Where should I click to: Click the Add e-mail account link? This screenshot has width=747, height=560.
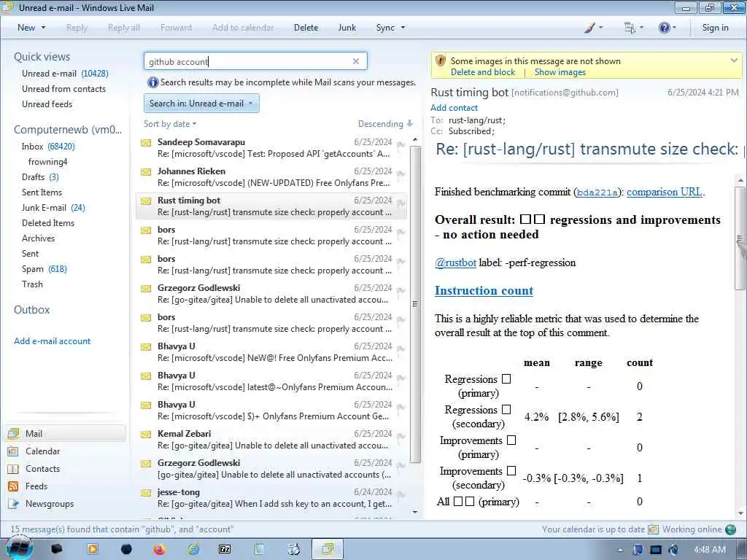(52, 341)
